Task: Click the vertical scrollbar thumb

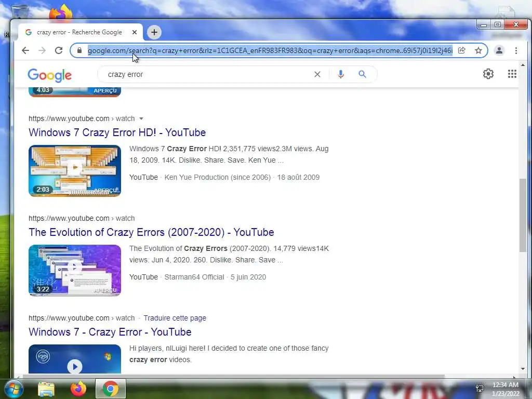Action: click(523, 216)
